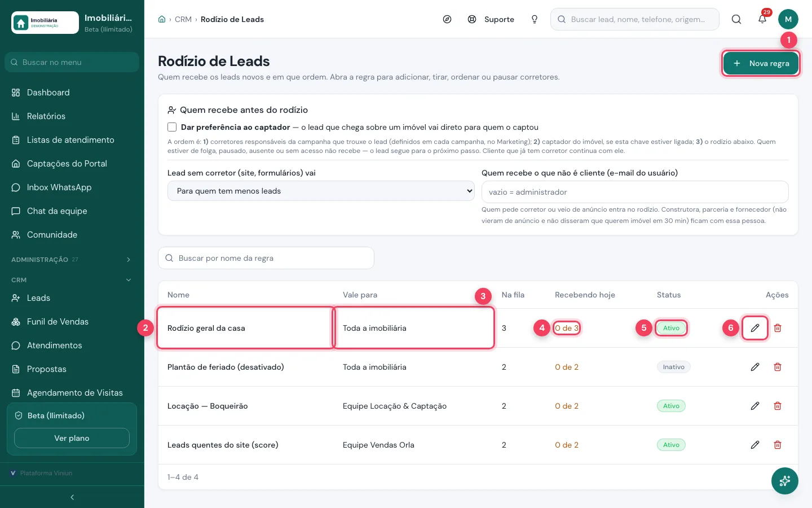Click the Inbox WhatsApp bubble icon
Screen dimensions: 812x508
coord(16,187)
